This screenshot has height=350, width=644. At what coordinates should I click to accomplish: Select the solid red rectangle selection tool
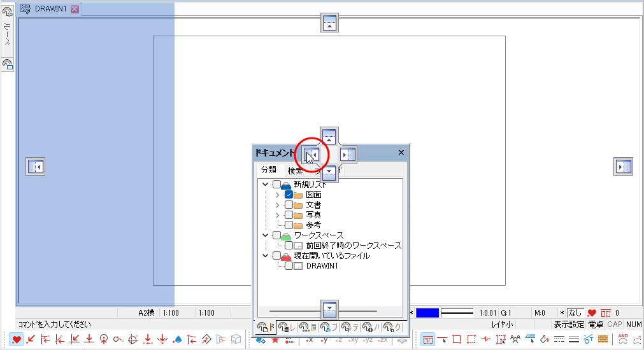pos(457,340)
